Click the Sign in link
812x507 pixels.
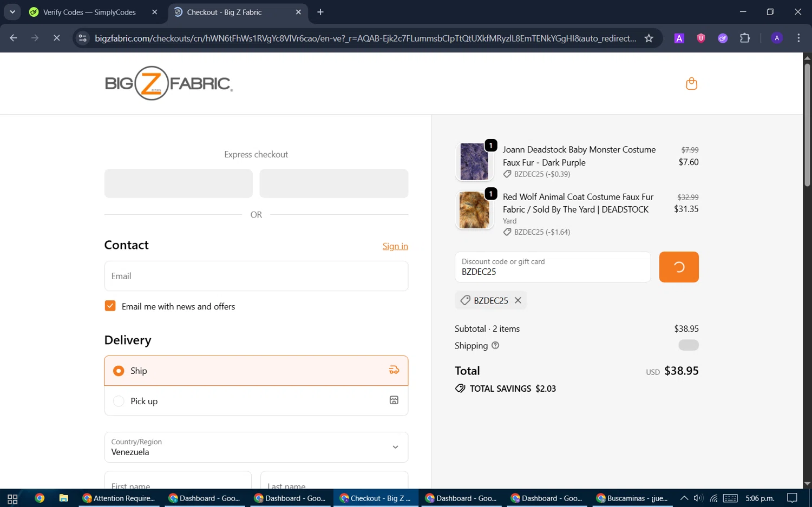click(395, 246)
